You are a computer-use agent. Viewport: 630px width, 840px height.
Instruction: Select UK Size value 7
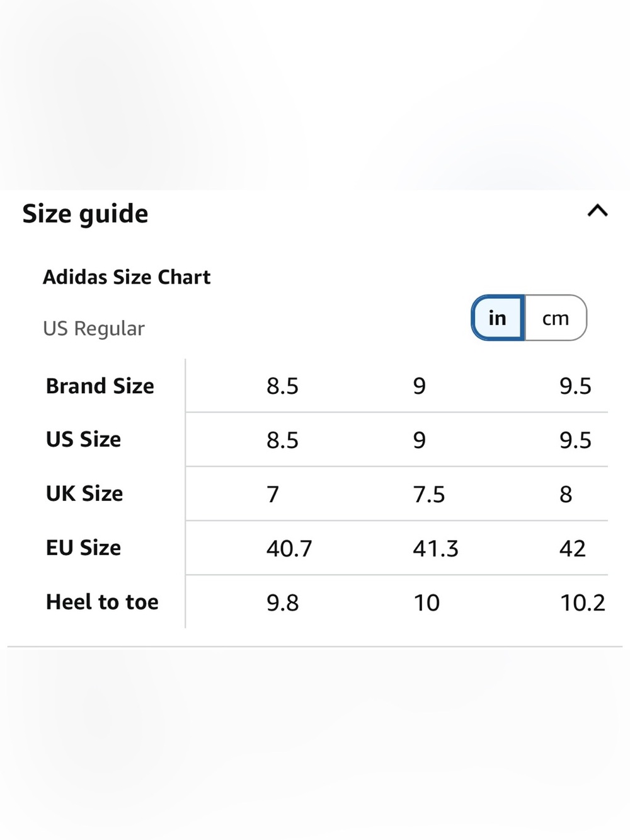pyautogui.click(x=273, y=495)
